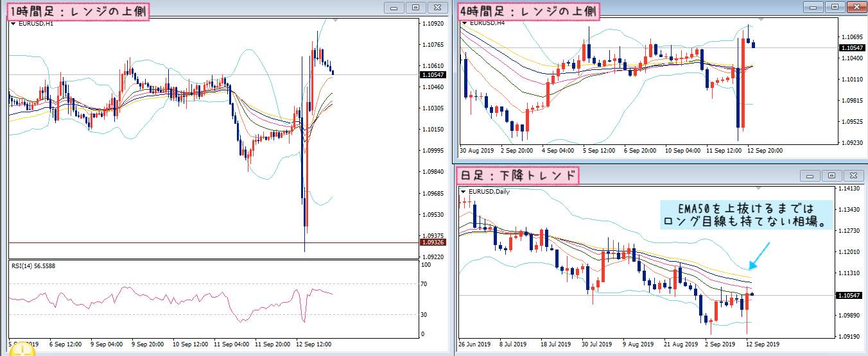
Task: Click the chart shift triangle in Daily chart
Action: [x=759, y=189]
